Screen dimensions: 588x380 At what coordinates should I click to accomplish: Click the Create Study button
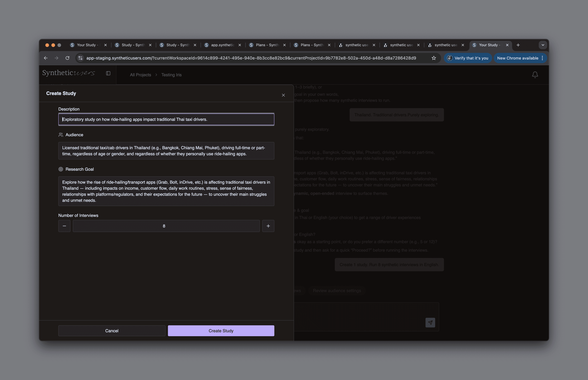click(221, 331)
